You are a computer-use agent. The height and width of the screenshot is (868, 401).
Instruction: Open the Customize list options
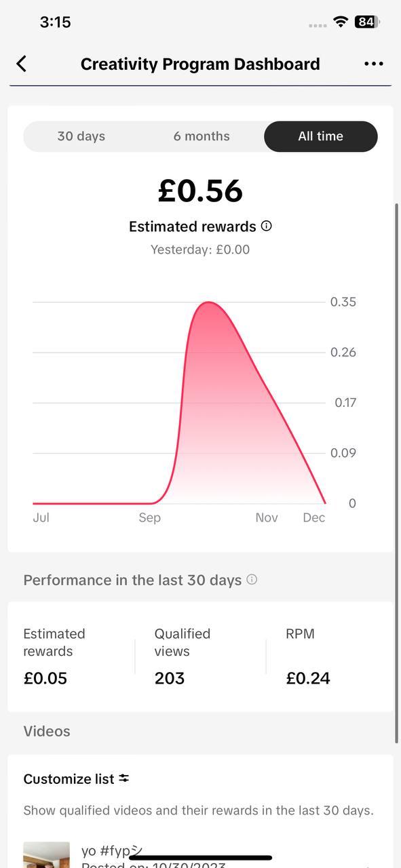point(76,779)
